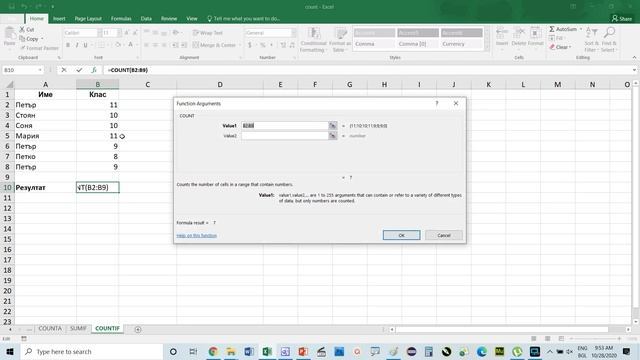Open the General number format dropdown

point(293,33)
